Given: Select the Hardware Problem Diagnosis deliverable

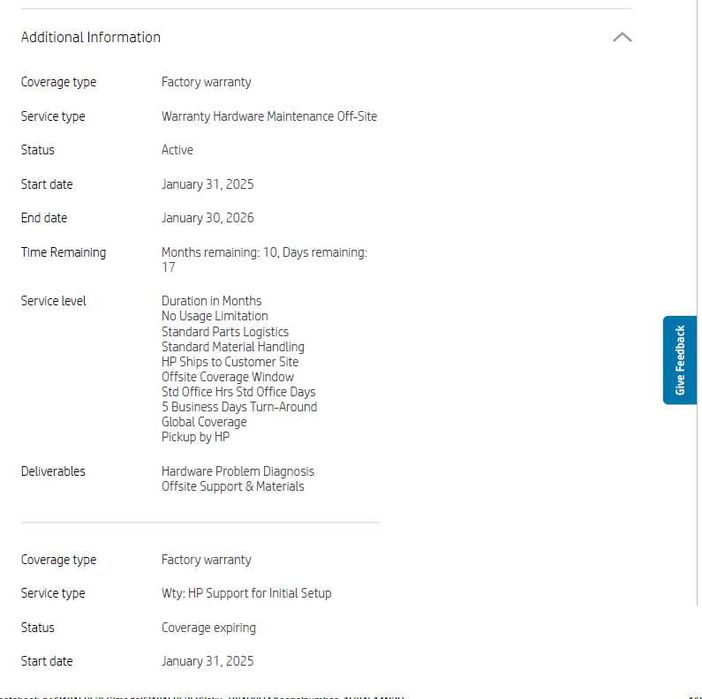Looking at the screenshot, I should point(237,471).
